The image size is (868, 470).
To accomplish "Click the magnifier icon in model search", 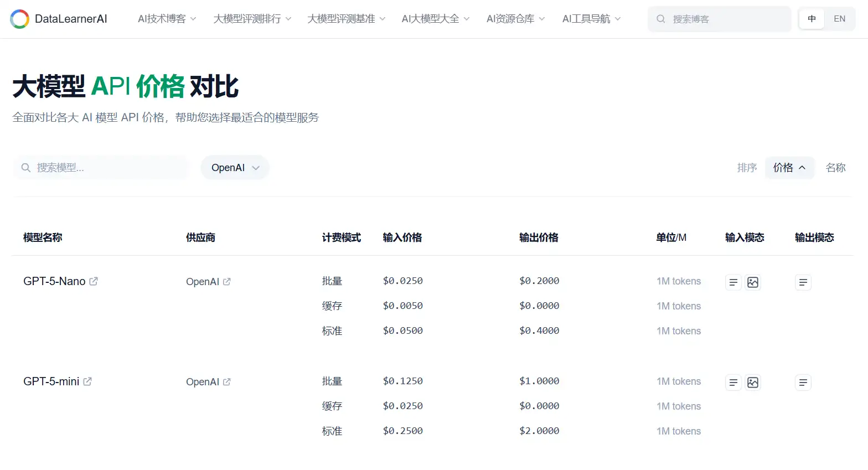I will (x=25, y=168).
